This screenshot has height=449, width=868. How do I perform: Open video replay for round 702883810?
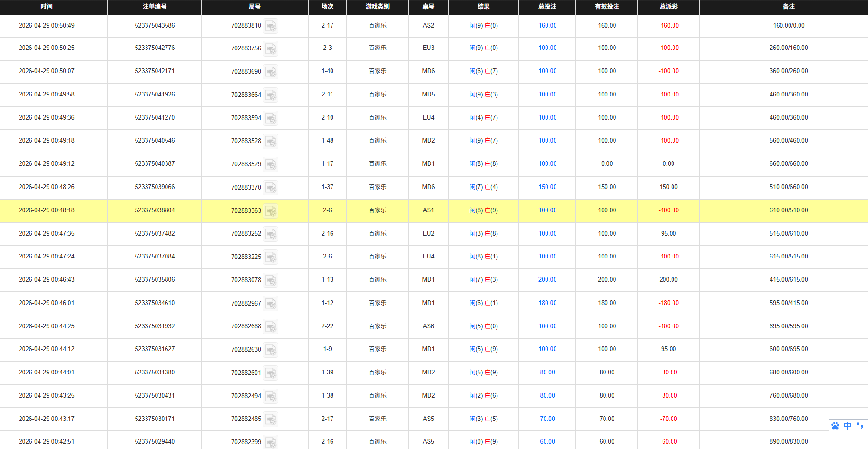coord(271,26)
